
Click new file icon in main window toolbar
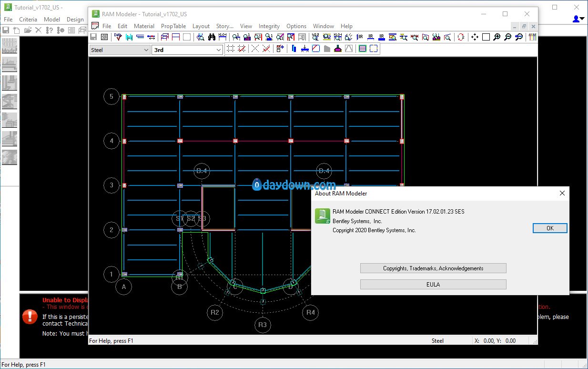pyautogui.click(x=16, y=30)
